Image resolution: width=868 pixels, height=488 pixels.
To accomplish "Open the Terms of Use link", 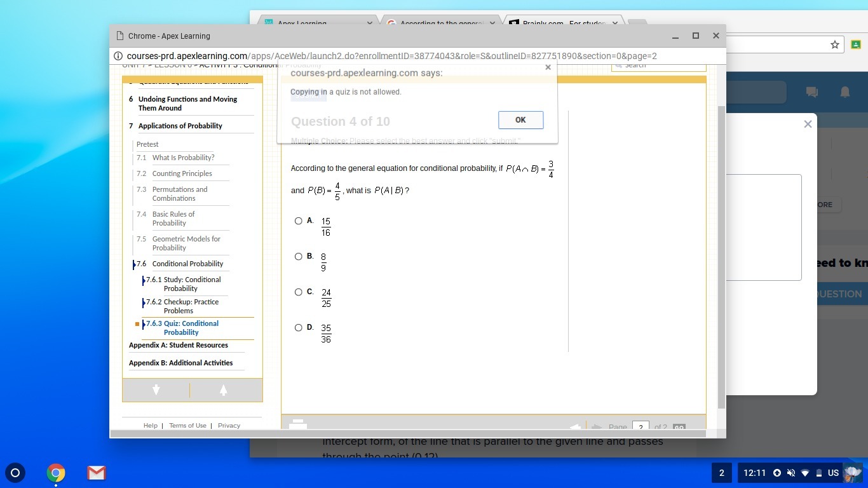I will point(187,426).
